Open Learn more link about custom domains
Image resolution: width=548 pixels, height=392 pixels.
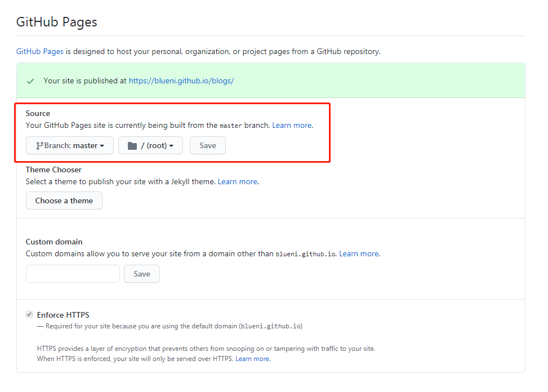pyautogui.click(x=359, y=253)
